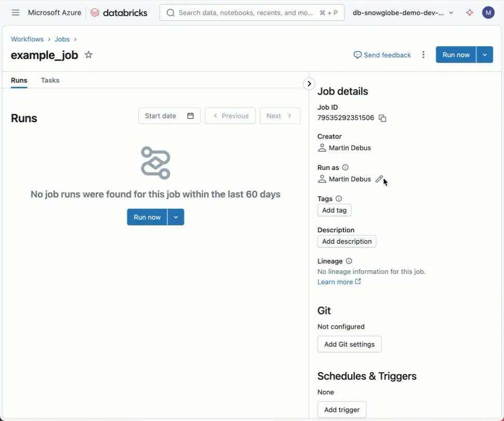
Task: Click the Add trigger button
Action: click(x=342, y=410)
